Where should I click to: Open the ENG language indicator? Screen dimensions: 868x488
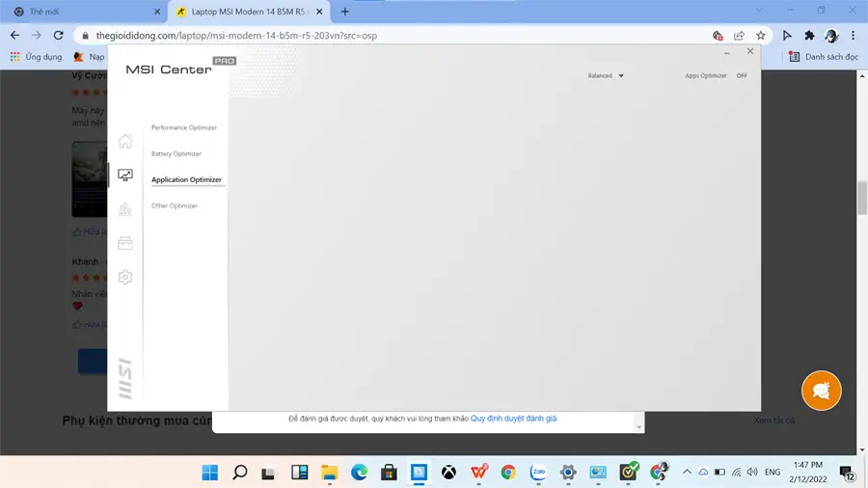click(773, 472)
